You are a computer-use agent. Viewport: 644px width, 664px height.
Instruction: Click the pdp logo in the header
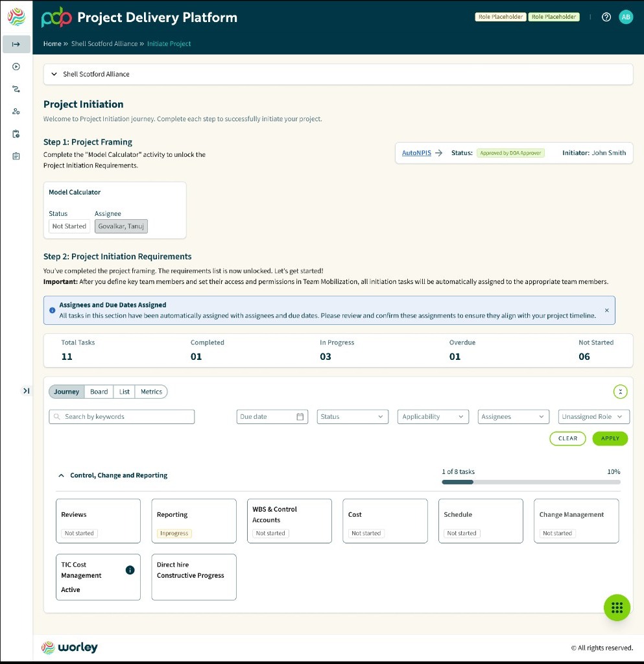56,18
